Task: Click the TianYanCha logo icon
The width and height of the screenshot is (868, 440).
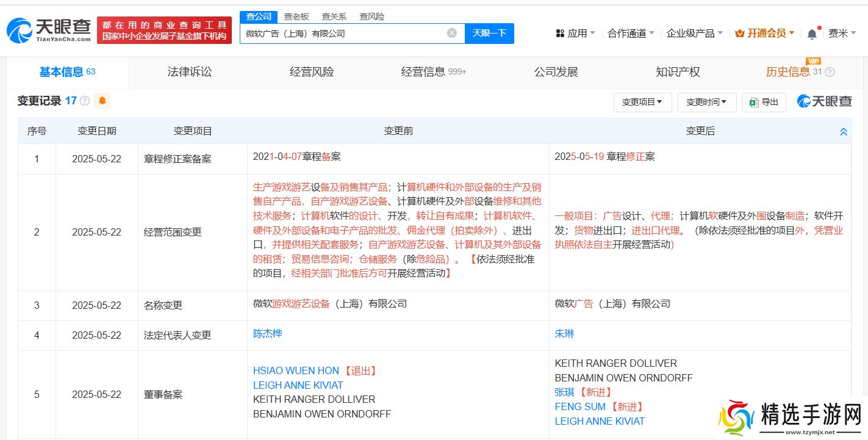Action: (x=21, y=30)
